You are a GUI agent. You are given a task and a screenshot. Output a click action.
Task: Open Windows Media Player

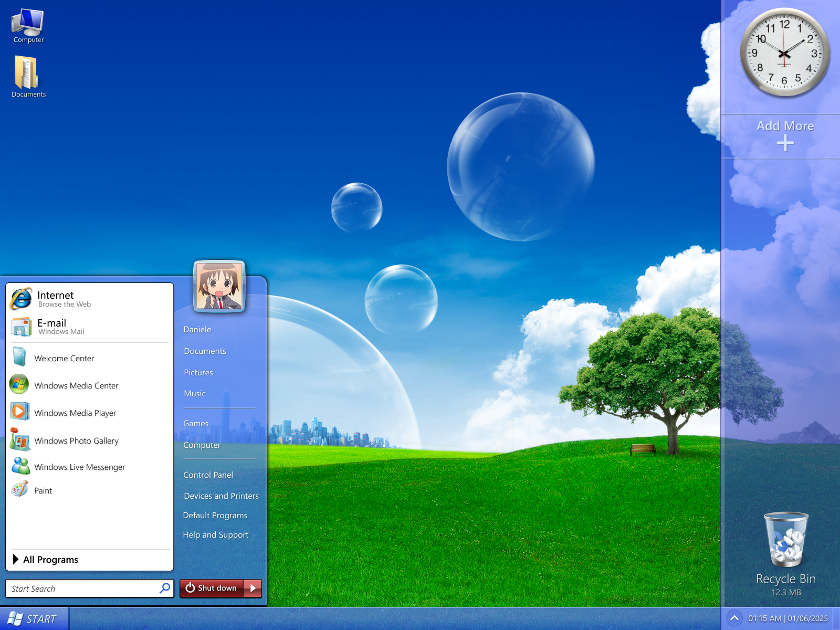[x=75, y=413]
